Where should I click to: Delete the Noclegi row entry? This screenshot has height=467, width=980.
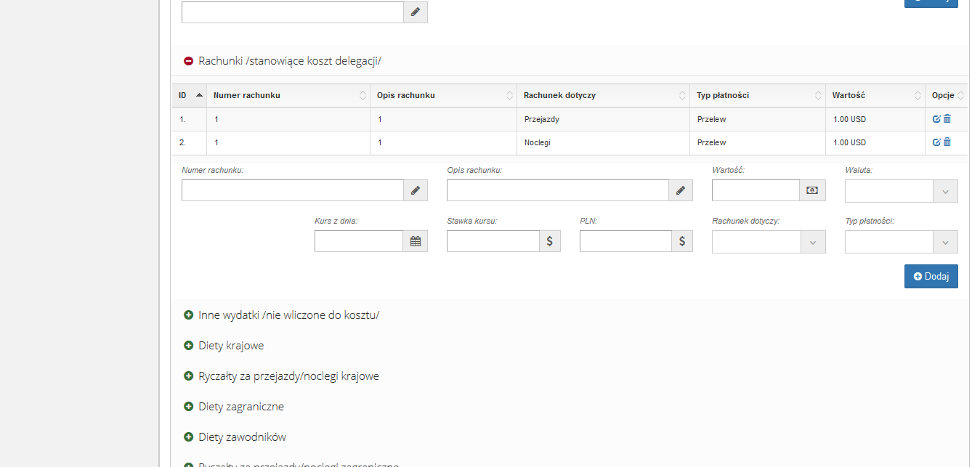click(947, 142)
